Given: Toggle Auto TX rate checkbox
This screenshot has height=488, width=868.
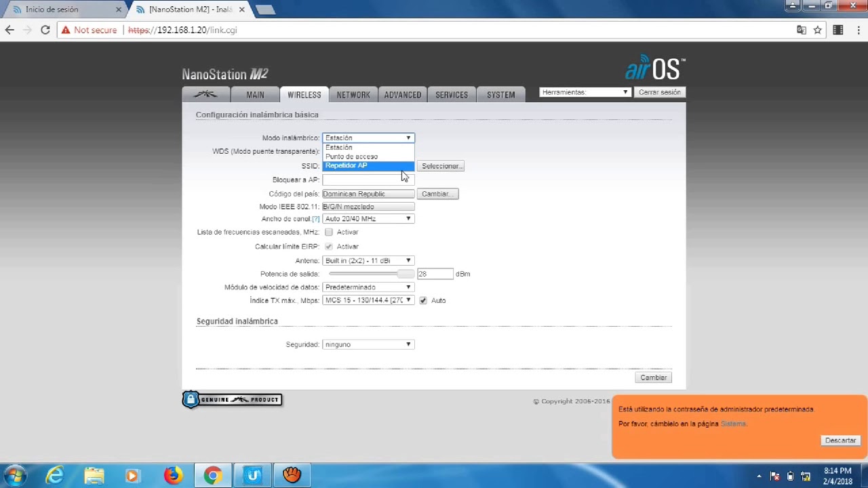Looking at the screenshot, I should [423, 300].
